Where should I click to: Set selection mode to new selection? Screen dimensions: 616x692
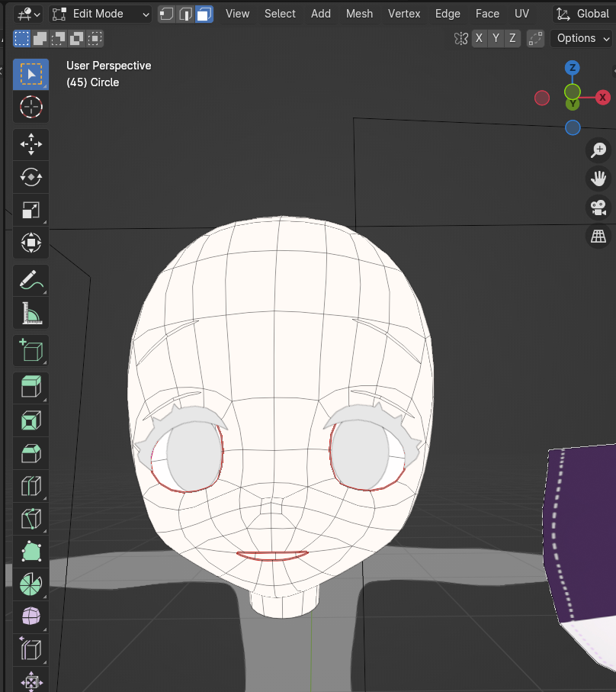click(x=21, y=38)
